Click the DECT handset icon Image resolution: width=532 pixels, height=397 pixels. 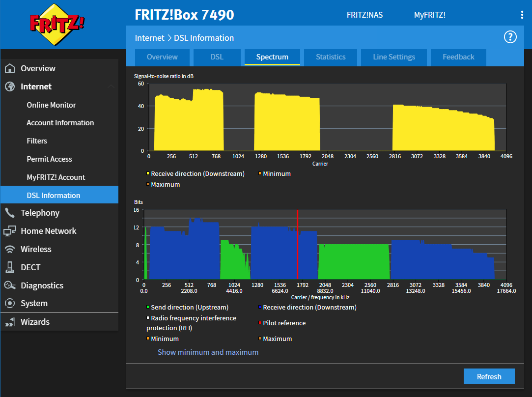[10, 267]
